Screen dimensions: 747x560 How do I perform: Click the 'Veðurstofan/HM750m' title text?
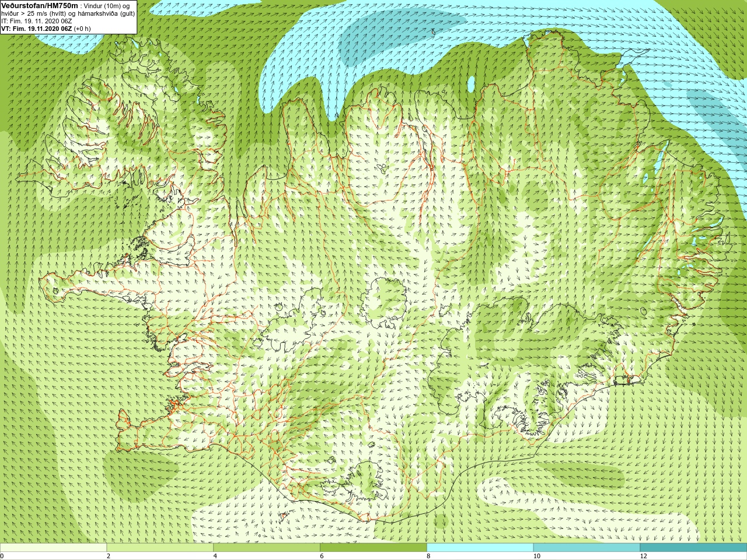39,6
